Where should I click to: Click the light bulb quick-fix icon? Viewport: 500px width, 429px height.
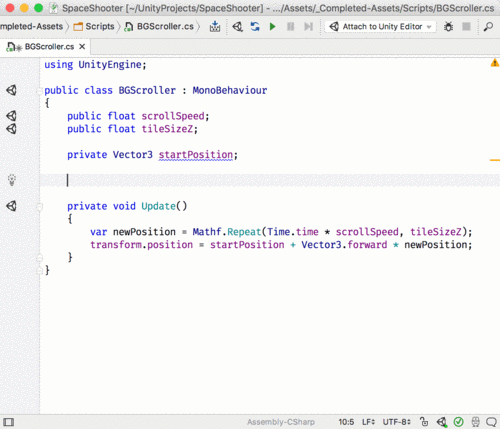tap(12, 180)
